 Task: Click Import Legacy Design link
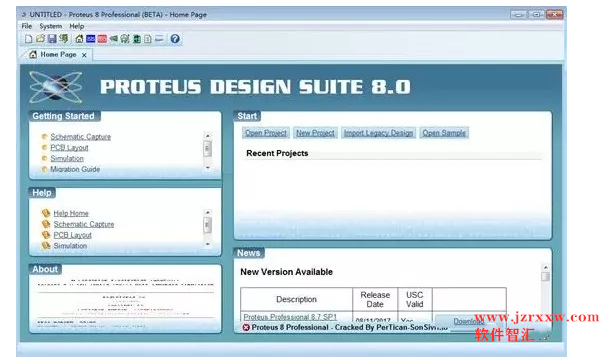coord(378,133)
